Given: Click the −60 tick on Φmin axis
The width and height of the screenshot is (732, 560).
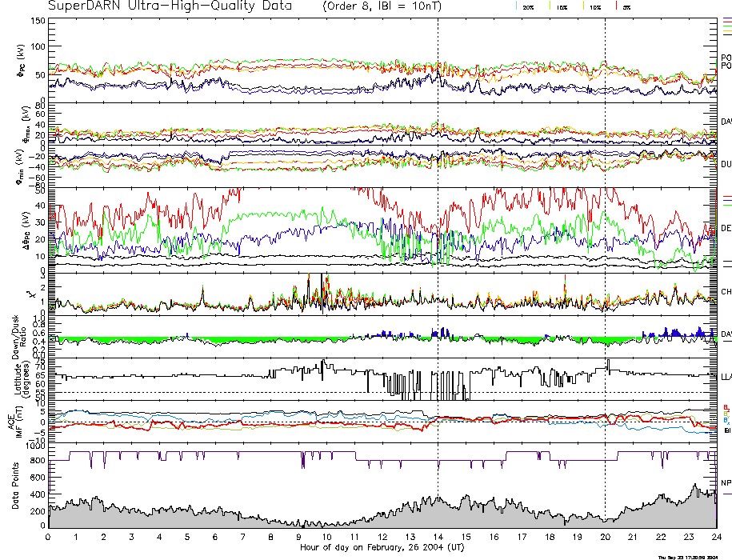Looking at the screenshot, I should click(x=37, y=178).
